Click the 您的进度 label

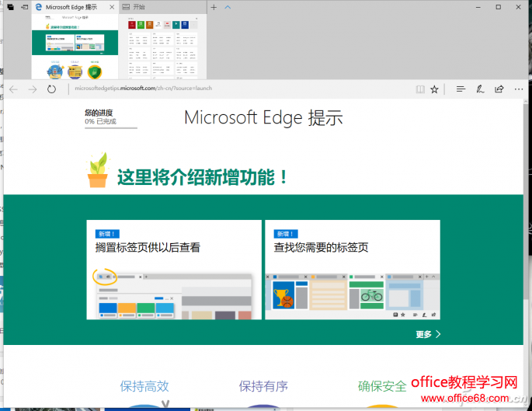point(99,113)
